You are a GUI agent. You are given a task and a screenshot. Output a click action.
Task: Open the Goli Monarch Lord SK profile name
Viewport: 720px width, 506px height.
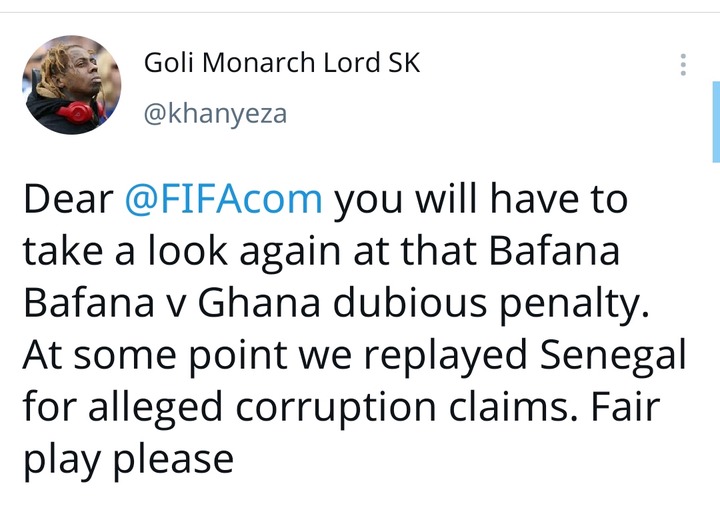(282, 63)
